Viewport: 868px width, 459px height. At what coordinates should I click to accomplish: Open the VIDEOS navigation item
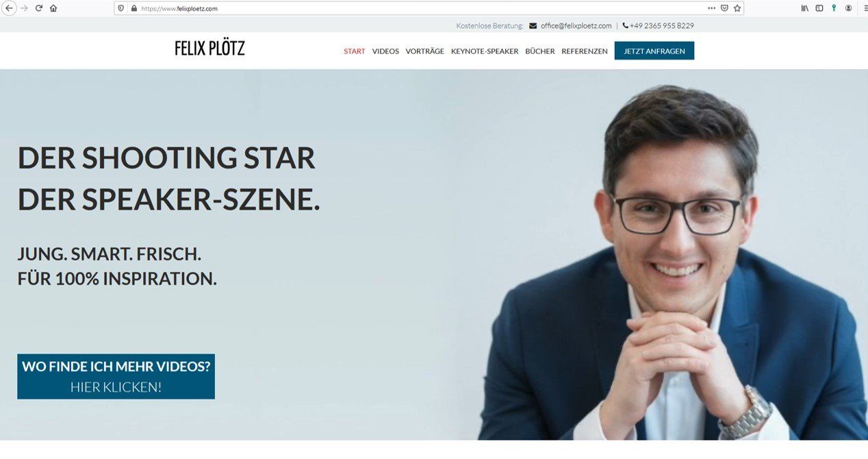[x=385, y=51]
